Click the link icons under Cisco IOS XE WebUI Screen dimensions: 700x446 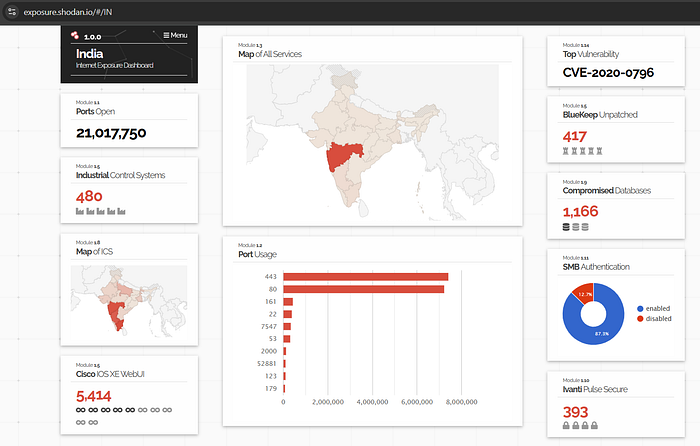(x=124, y=416)
